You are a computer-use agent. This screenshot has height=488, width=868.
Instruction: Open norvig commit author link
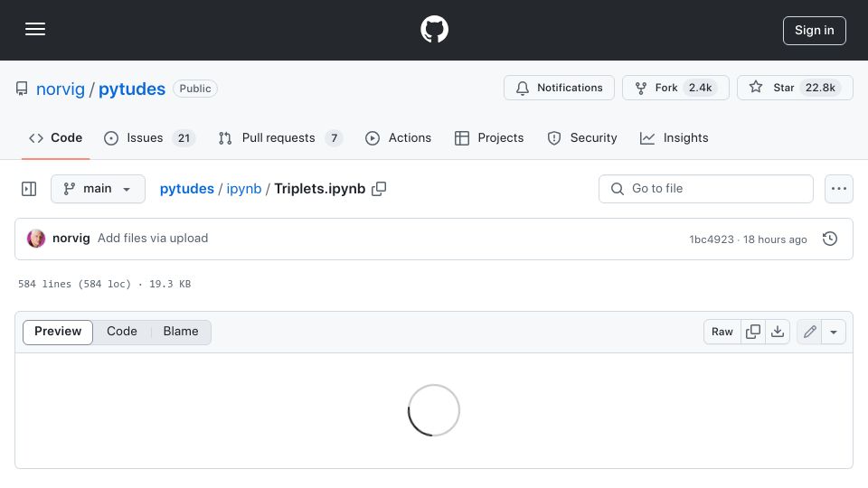point(71,238)
